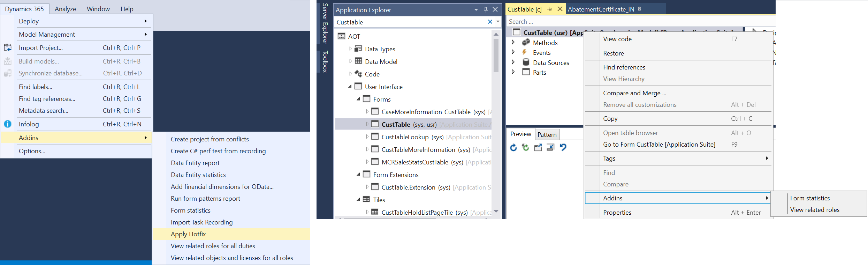The image size is (868, 266).
Task: Click the Methods cubes icon in designer
Action: pos(526,42)
